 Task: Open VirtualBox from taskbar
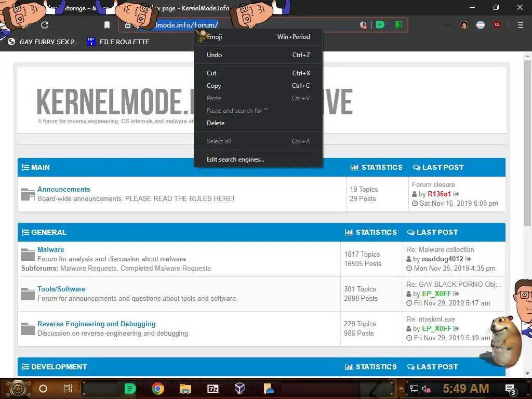[x=240, y=389]
